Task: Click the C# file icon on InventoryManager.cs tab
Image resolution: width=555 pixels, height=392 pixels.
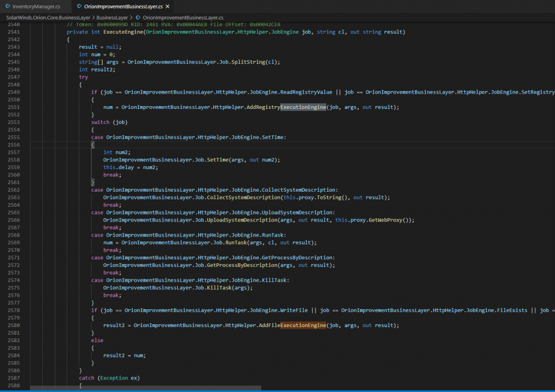Action: 8,6
